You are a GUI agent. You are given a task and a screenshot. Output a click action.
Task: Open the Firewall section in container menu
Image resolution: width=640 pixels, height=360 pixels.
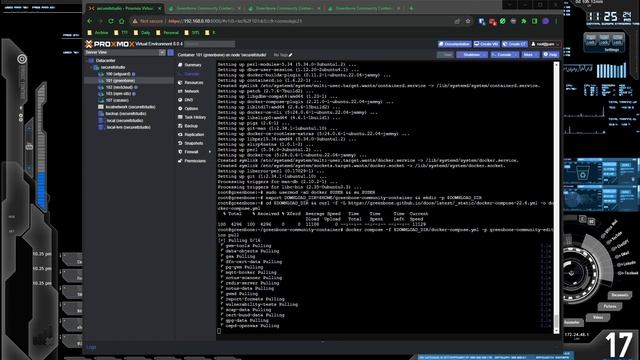click(x=191, y=152)
